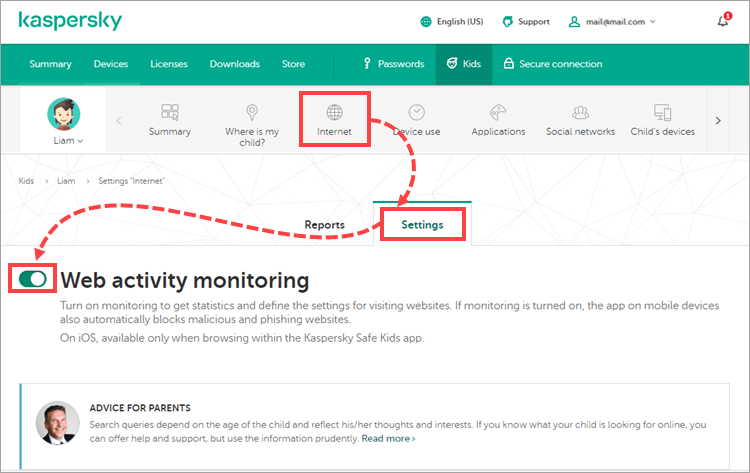The image size is (750, 473).
Task: Open notifications bell icon
Action: click(723, 21)
